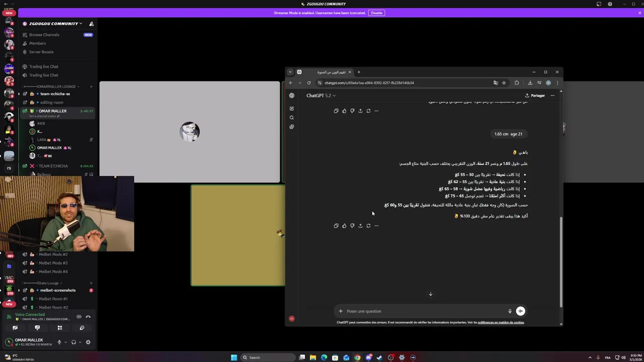Dislike the lower ChatGPT response
The width and height of the screenshot is (644, 362).
point(352,226)
